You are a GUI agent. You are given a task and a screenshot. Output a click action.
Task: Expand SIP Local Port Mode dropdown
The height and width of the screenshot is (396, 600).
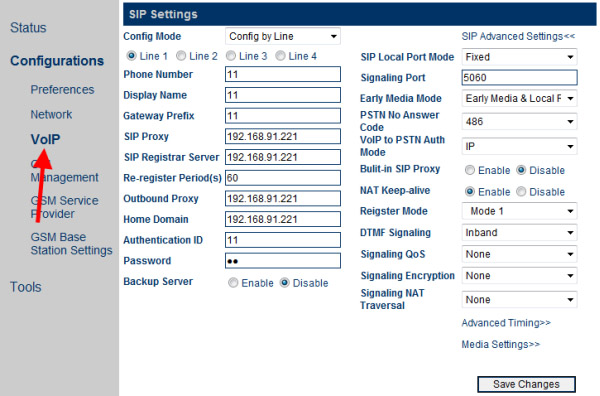pyautogui.click(x=519, y=57)
